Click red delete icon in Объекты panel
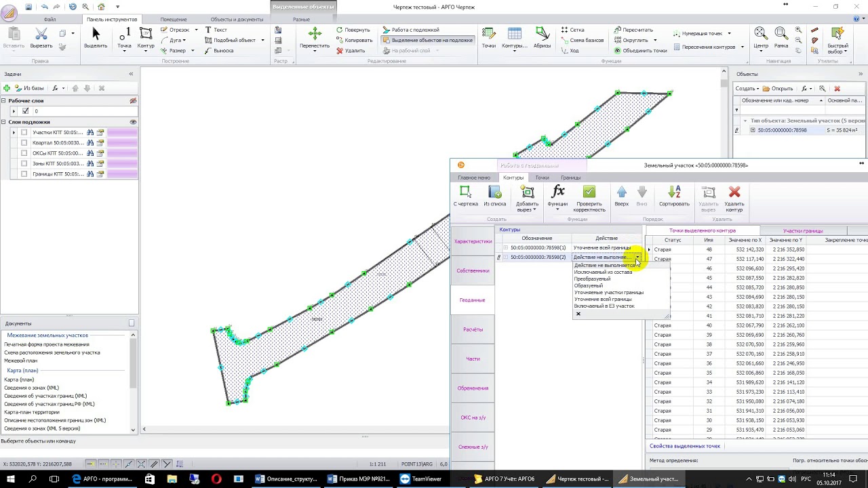868x488 pixels. tap(837, 89)
